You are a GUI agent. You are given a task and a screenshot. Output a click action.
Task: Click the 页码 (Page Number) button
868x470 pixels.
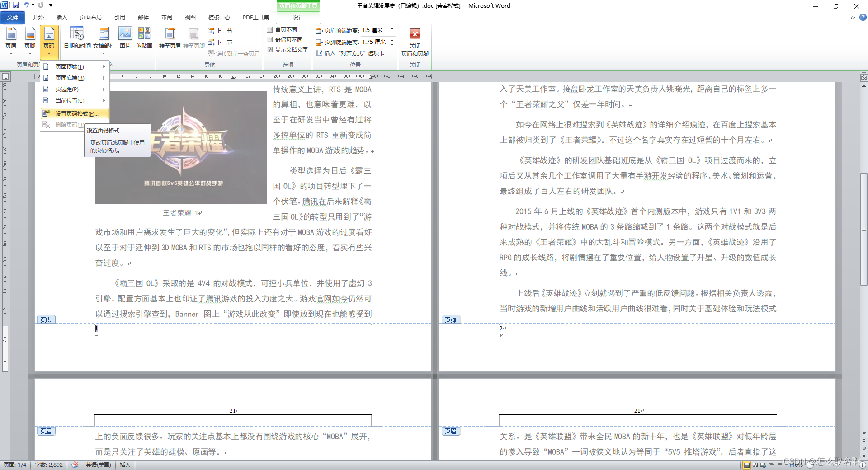(49, 42)
